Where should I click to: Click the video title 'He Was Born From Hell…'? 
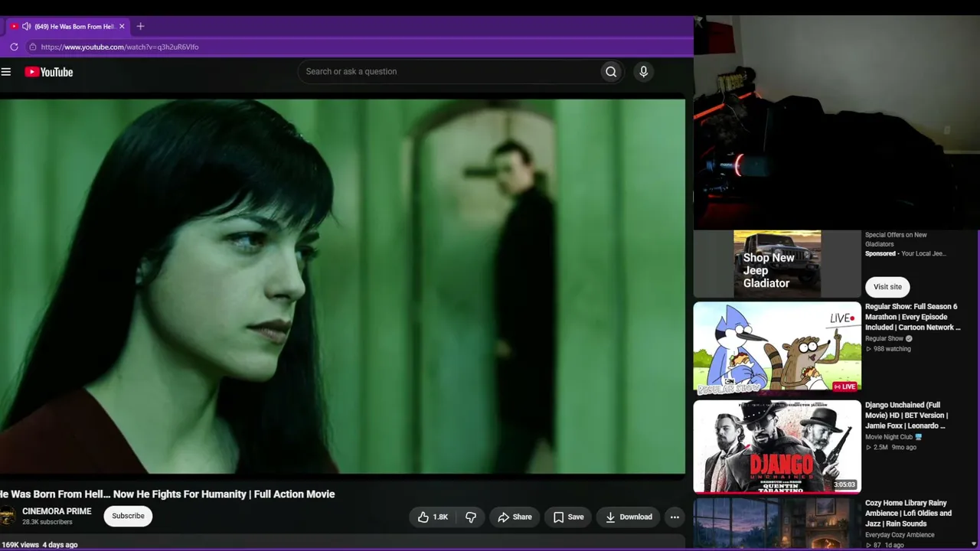(168, 494)
